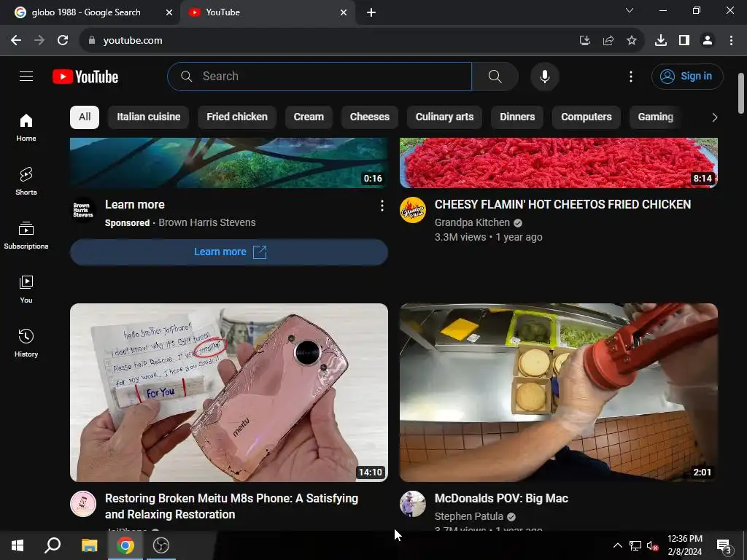Click the Sign in button
The width and height of the screenshot is (747, 560).
(x=687, y=76)
